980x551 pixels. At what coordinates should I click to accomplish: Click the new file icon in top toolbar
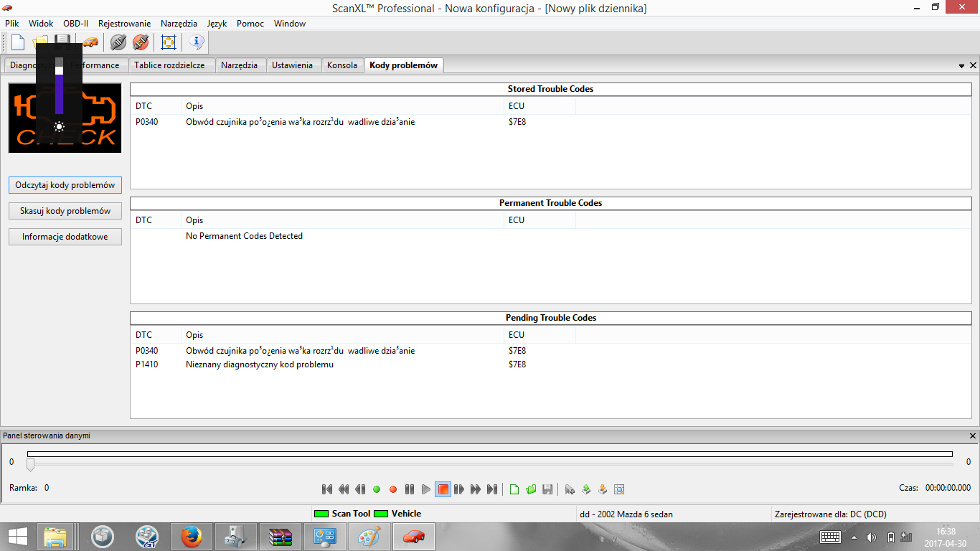click(18, 42)
